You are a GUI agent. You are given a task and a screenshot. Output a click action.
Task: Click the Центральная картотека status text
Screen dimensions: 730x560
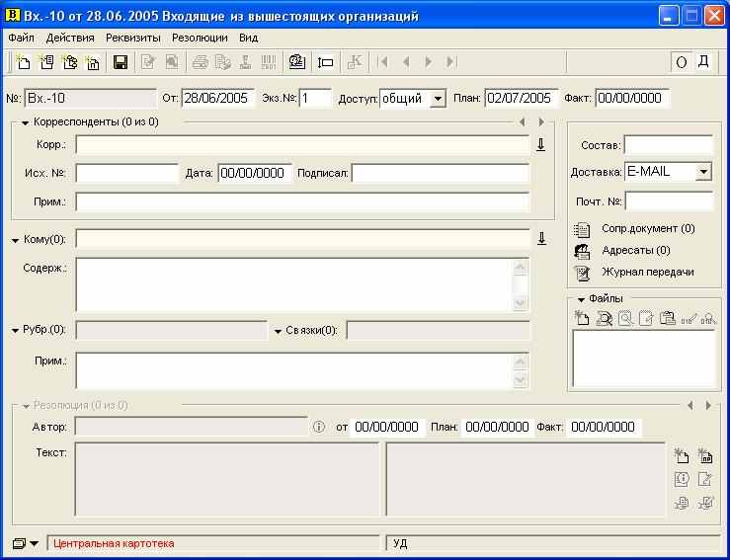(114, 543)
